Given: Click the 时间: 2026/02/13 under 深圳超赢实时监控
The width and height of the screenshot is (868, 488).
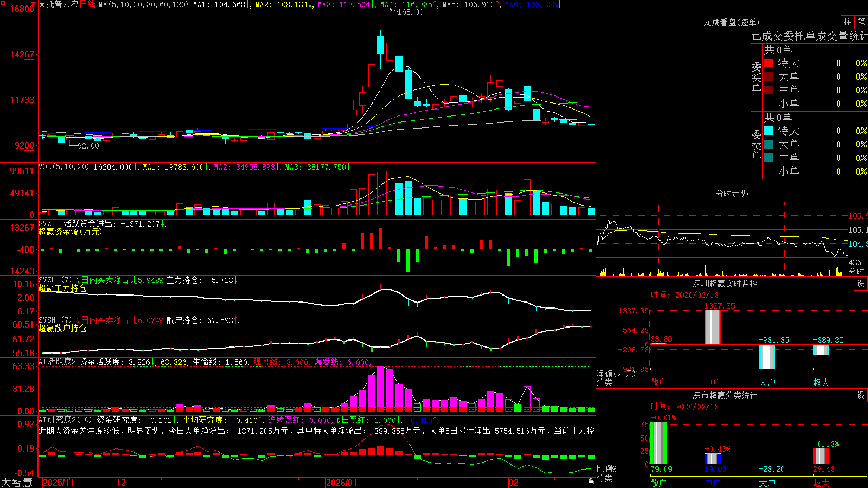Looking at the screenshot, I should pyautogui.click(x=685, y=295).
